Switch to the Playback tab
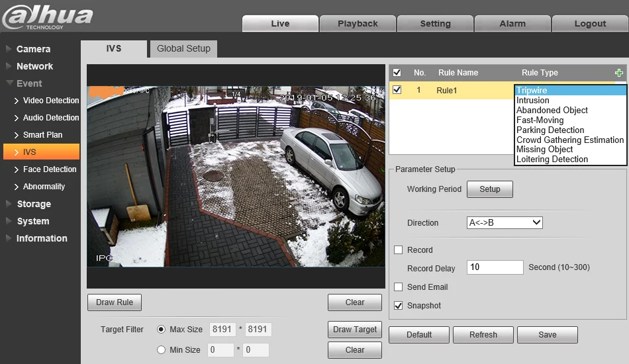629x364 pixels. pyautogui.click(x=358, y=24)
